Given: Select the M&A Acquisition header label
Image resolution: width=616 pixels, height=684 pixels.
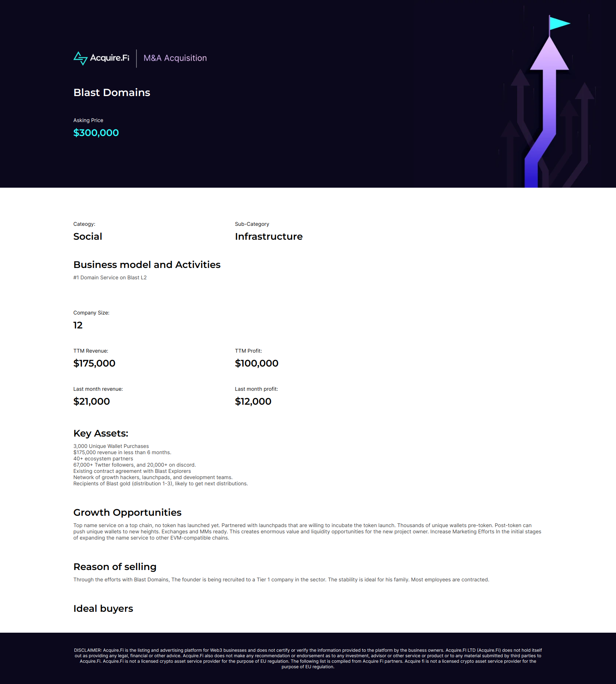Looking at the screenshot, I should coord(175,58).
